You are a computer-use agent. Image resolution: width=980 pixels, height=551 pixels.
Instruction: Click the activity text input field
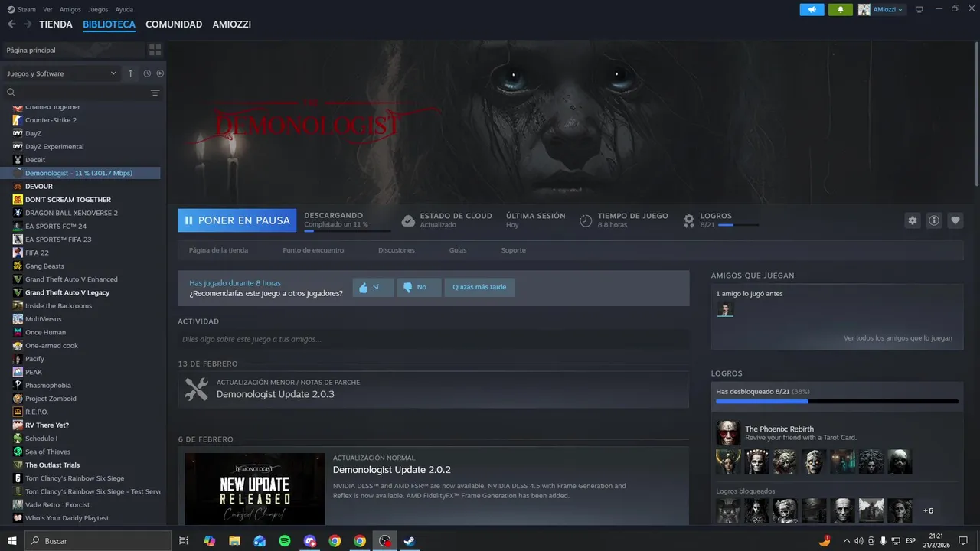(433, 339)
